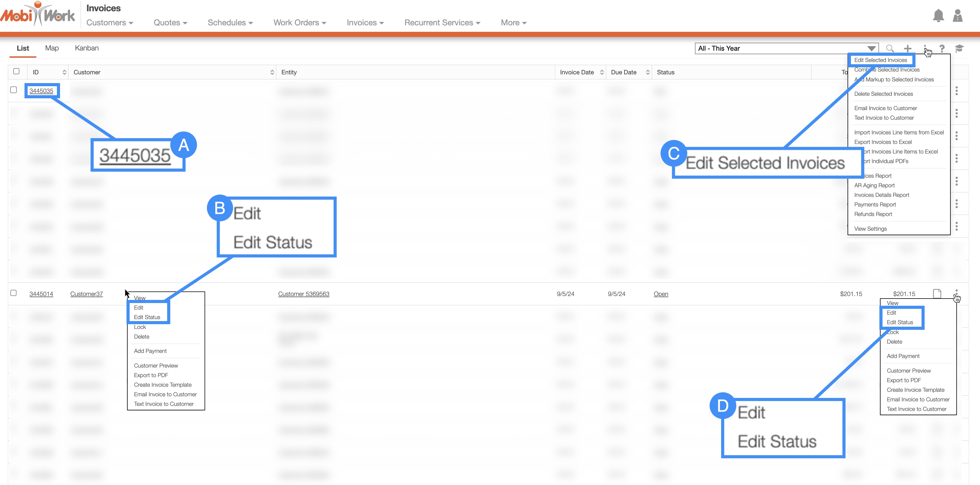Click the plus icon to add invoice
The width and height of the screenshot is (980, 485).
(908, 48)
